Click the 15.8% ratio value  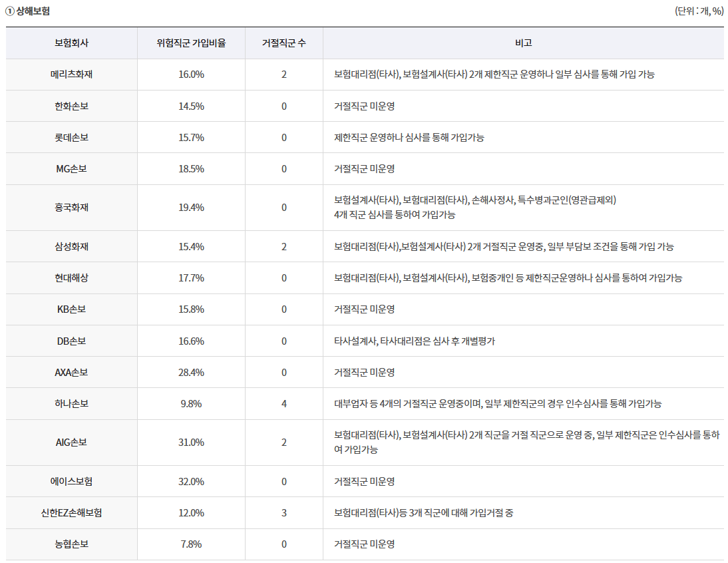click(x=191, y=309)
